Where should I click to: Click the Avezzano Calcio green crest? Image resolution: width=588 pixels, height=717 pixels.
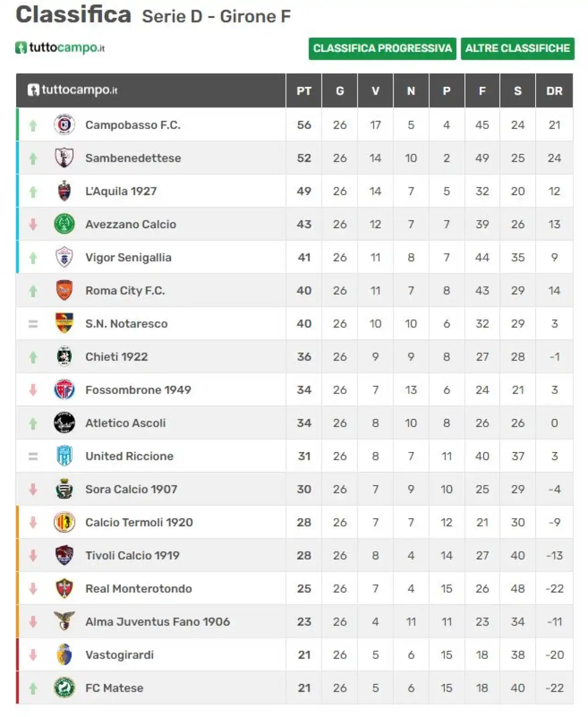tap(64, 224)
